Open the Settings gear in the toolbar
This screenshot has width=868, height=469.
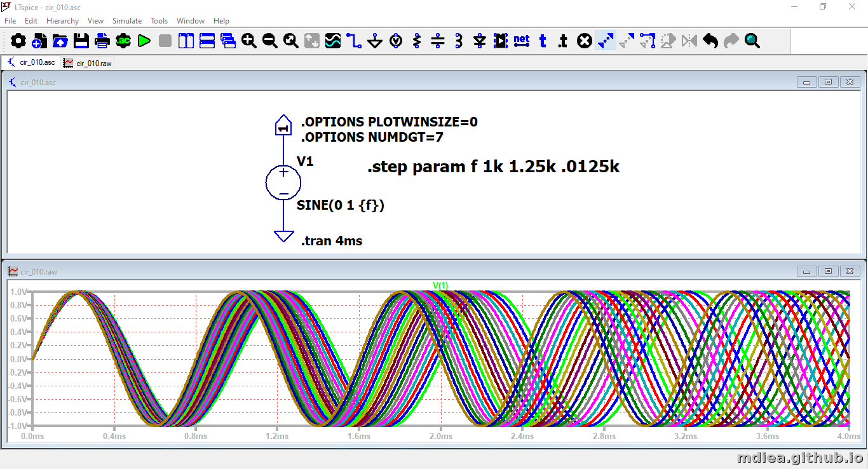(x=18, y=41)
